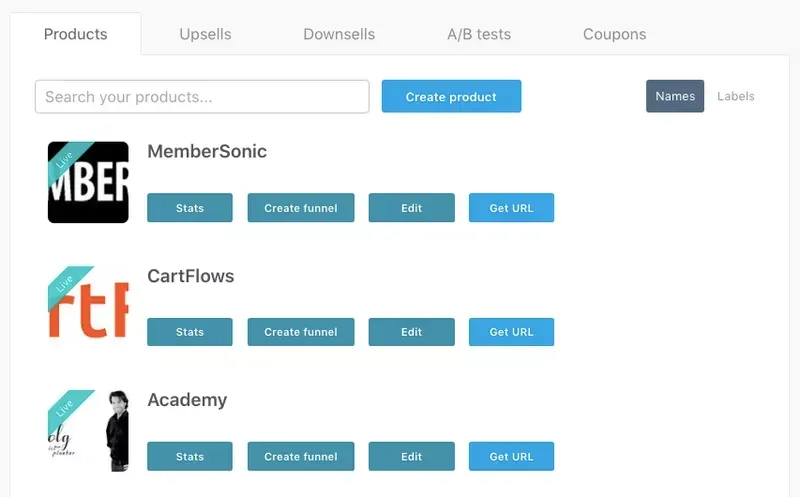Get URL for MemberSonic
Viewport: 800px width, 497px height.
click(511, 208)
